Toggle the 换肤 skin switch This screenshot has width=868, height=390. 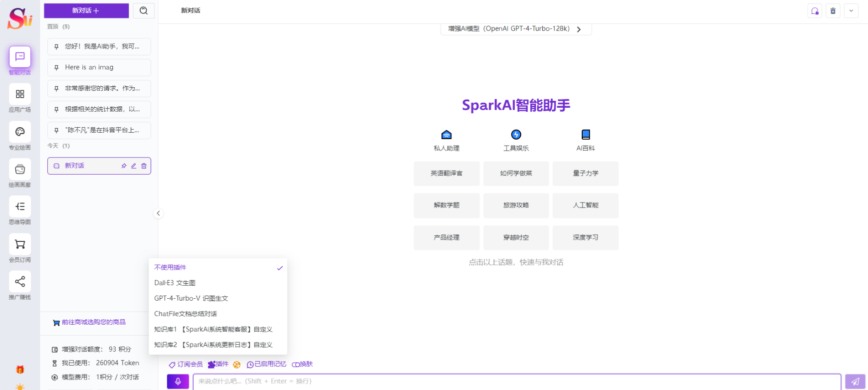302,365
